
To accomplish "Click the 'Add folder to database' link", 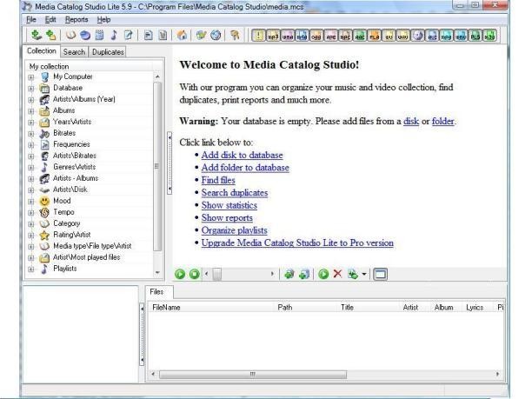I will (x=245, y=168).
